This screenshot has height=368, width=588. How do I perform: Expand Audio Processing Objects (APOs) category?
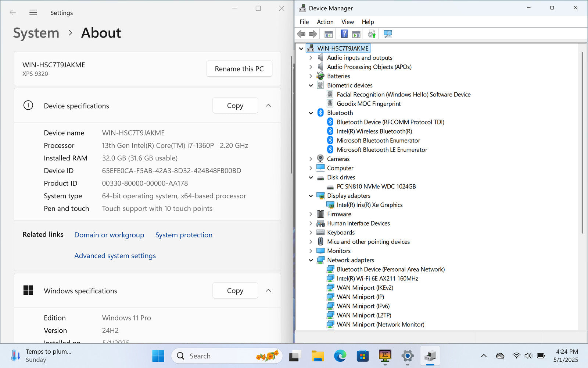(311, 67)
